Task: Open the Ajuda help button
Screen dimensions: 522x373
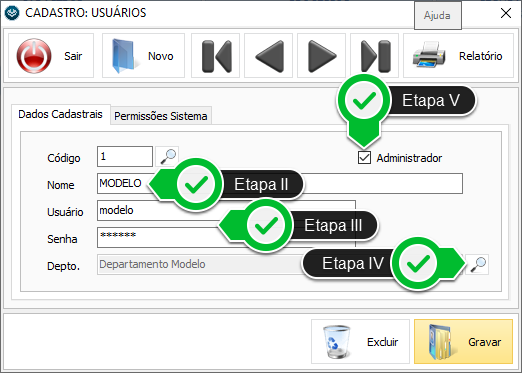Action: point(438,15)
